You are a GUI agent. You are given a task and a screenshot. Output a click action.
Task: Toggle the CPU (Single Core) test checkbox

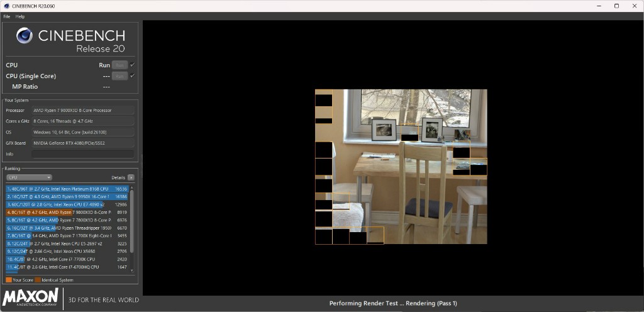coord(133,75)
